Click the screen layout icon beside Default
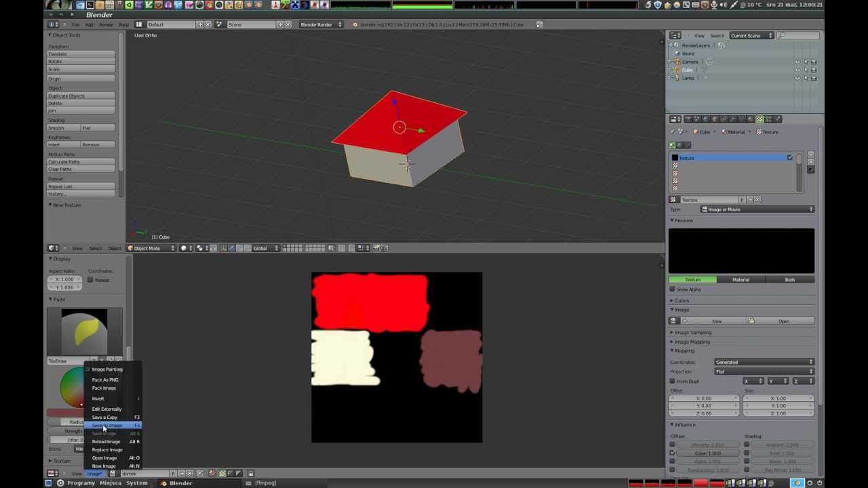The image size is (868, 488). [139, 24]
